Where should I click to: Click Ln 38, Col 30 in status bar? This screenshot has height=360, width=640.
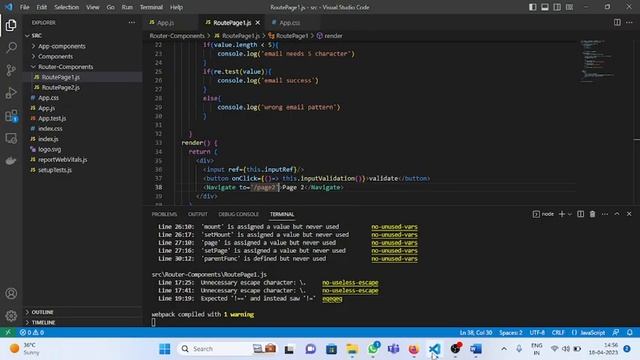click(475, 332)
